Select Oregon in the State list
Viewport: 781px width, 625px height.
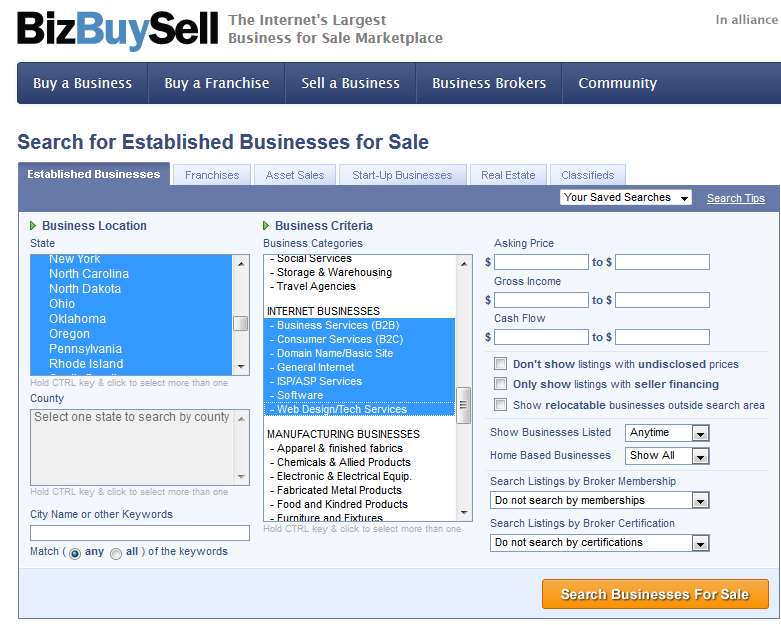(x=131, y=334)
